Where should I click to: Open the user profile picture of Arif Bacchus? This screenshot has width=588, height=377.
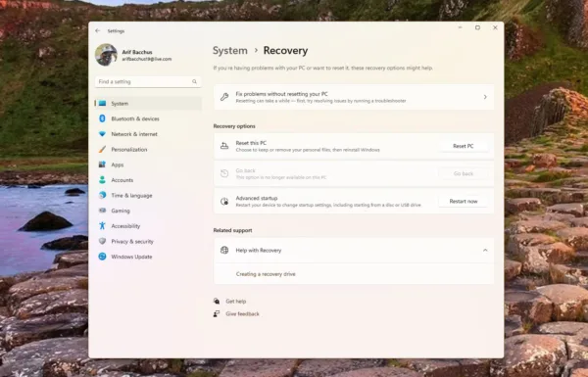[106, 55]
